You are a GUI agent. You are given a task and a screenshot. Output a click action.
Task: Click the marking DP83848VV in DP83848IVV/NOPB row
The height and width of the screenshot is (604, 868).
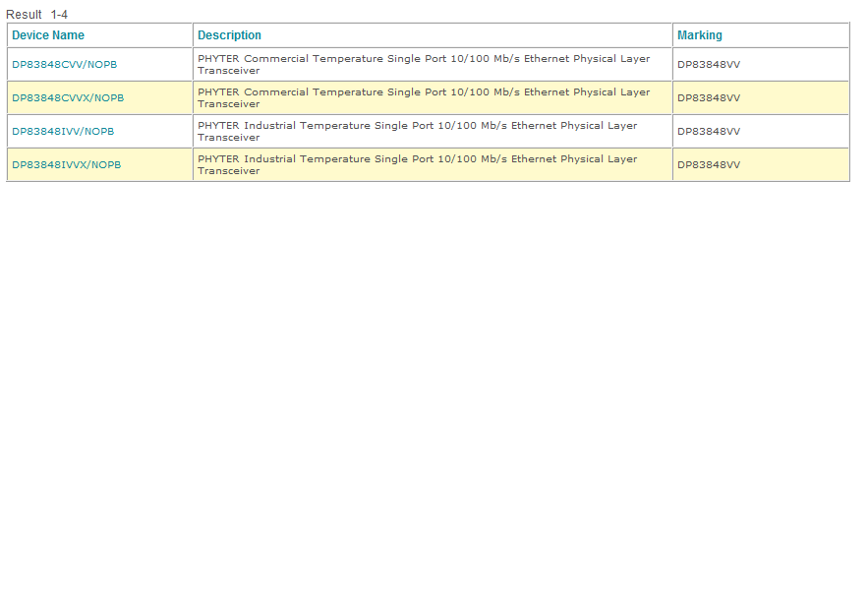coord(709,132)
